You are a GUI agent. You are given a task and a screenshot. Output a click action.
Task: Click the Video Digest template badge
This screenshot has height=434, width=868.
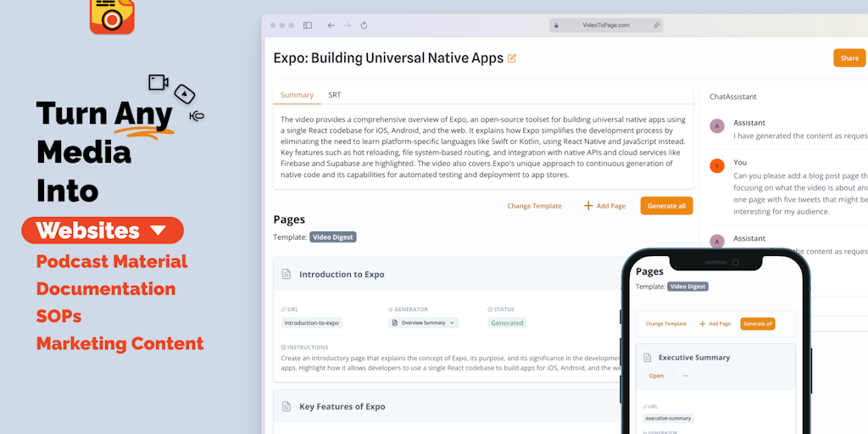point(332,237)
